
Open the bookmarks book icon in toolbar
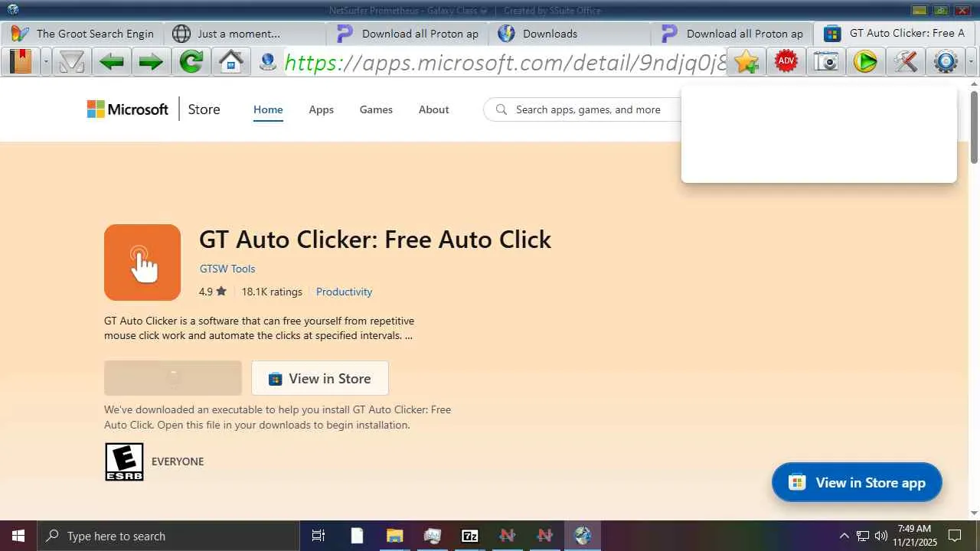21,61
